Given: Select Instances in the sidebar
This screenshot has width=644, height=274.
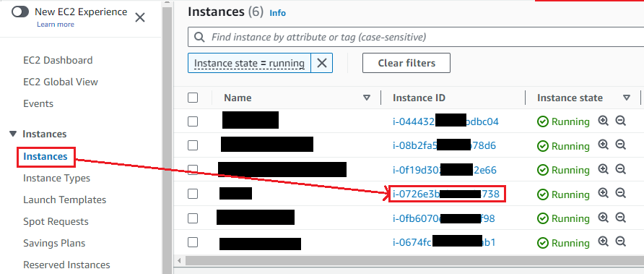Looking at the screenshot, I should pyautogui.click(x=45, y=156).
